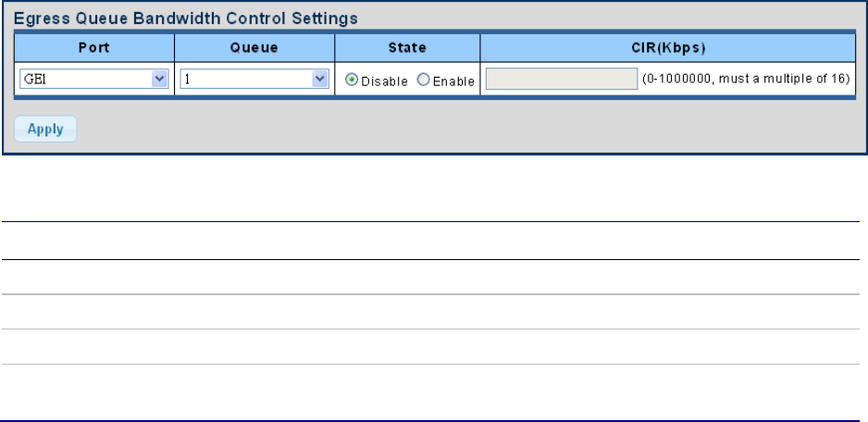Focus the CIR(Kbps) input field

[x=561, y=80]
